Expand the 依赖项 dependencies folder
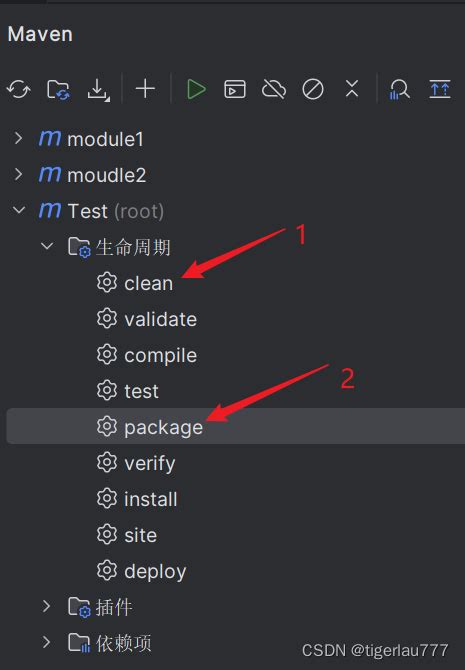465x670 pixels. point(47,642)
